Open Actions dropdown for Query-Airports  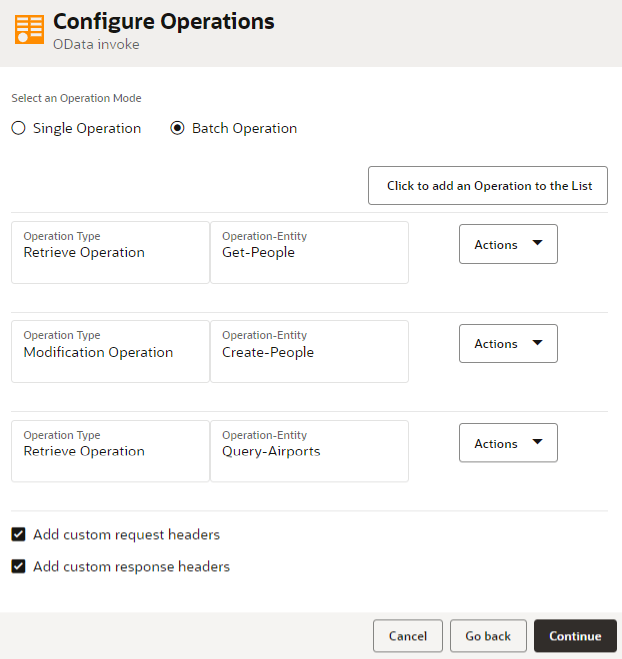[508, 443]
